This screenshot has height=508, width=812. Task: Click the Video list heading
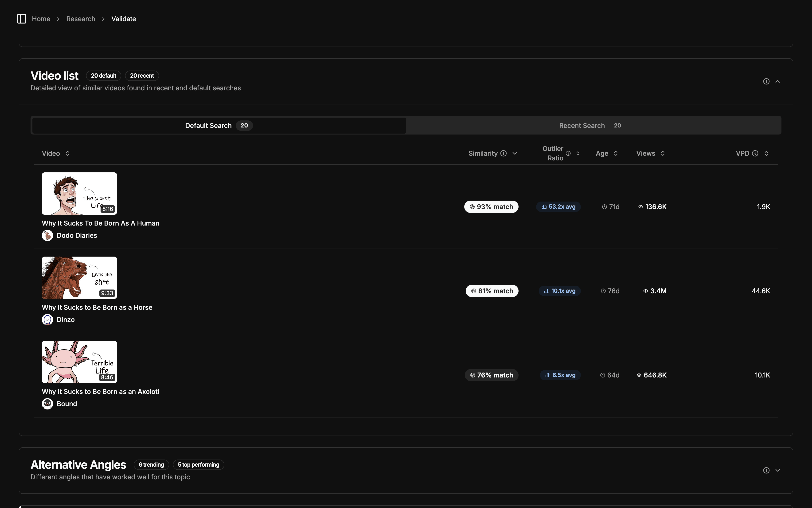point(54,75)
